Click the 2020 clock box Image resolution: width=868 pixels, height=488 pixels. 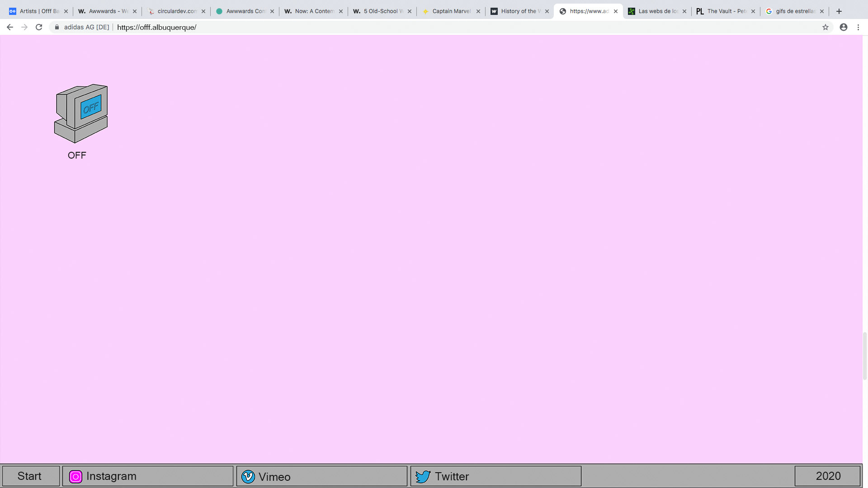827,476
